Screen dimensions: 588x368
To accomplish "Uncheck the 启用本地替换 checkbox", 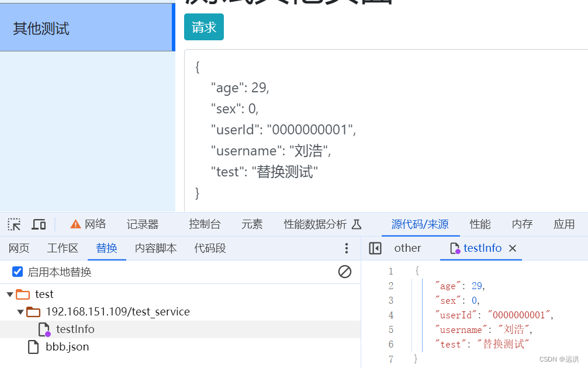I will [18, 272].
